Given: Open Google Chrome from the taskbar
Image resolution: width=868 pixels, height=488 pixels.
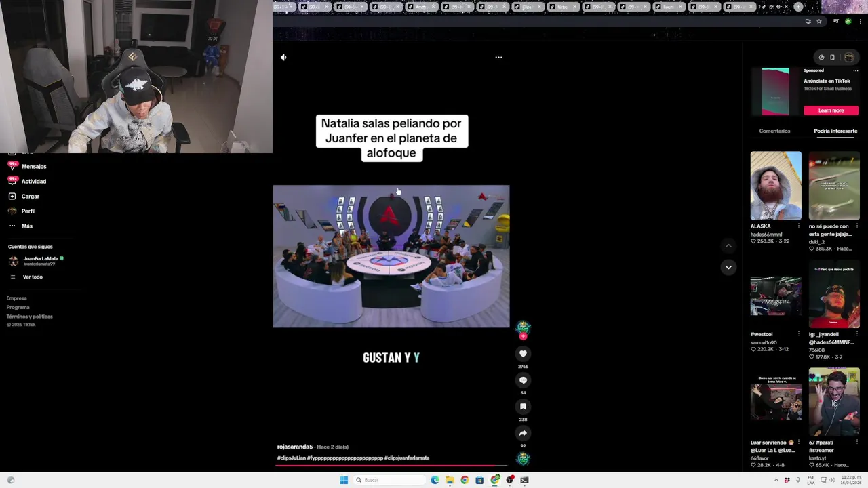Looking at the screenshot, I should pyautogui.click(x=465, y=480).
